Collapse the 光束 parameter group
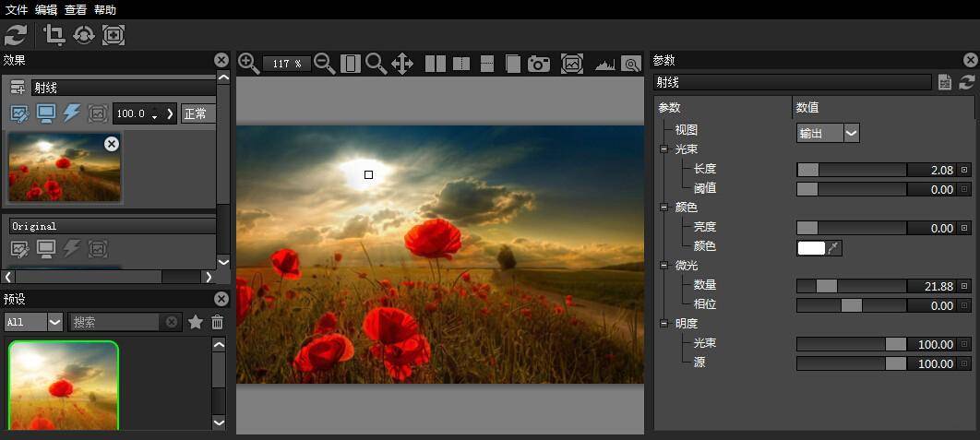This screenshot has height=440, width=980. click(x=663, y=149)
